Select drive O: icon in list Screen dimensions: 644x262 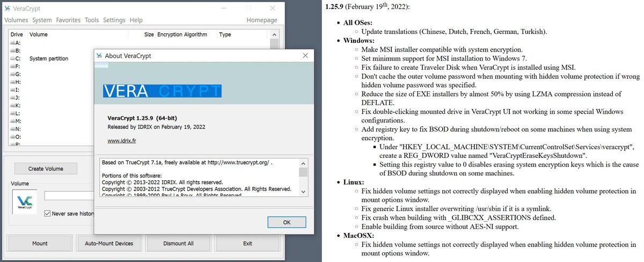(12, 137)
